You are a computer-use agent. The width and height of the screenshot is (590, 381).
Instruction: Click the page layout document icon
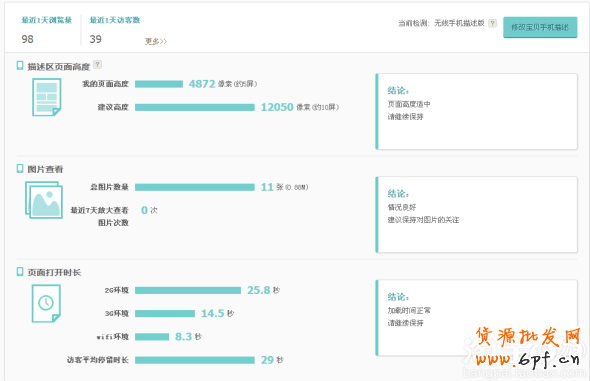point(47,97)
